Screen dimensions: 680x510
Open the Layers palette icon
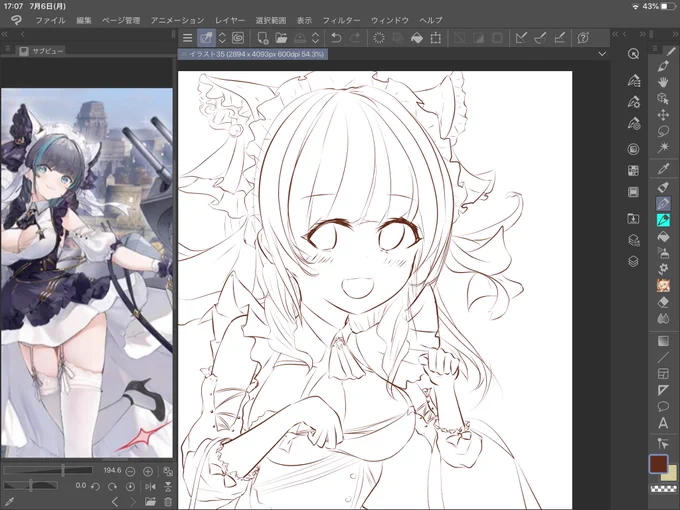[x=633, y=261]
